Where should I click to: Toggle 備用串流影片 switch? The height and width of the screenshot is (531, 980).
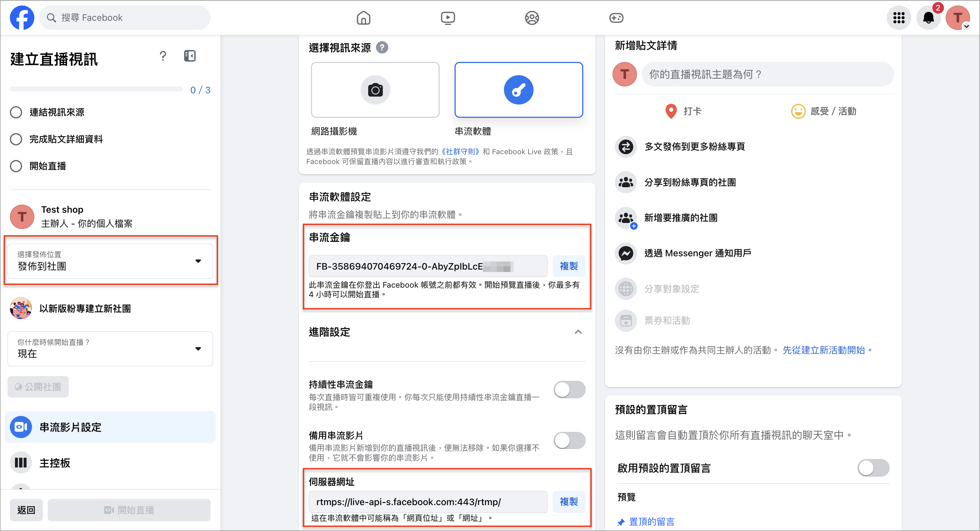(570, 440)
